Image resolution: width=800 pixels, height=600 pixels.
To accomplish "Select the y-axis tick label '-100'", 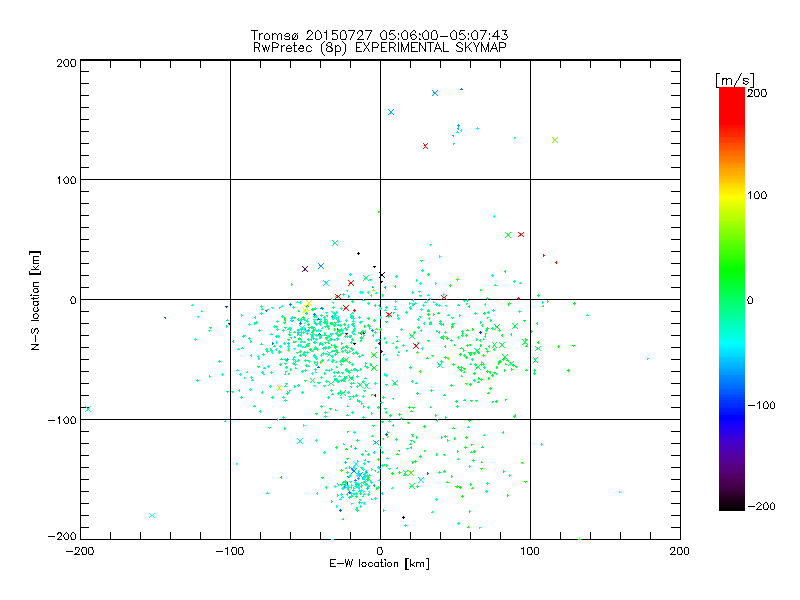I will coord(62,420).
